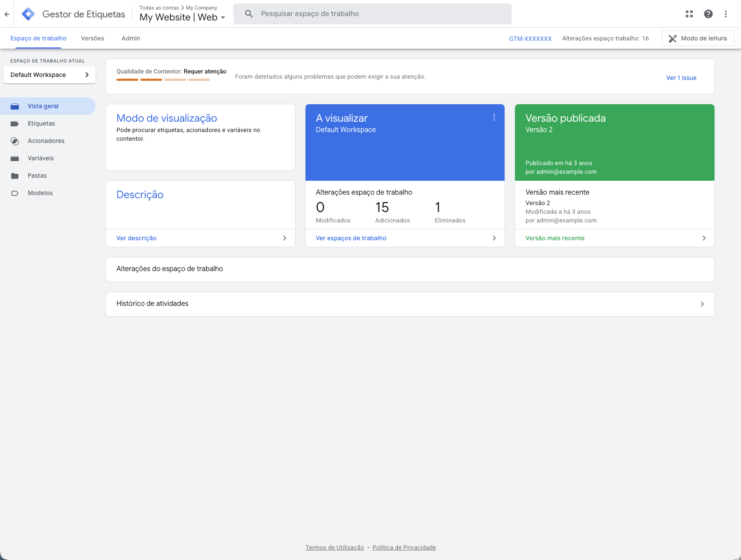Select Vista geral in the sidebar
741x560 pixels.
point(48,106)
